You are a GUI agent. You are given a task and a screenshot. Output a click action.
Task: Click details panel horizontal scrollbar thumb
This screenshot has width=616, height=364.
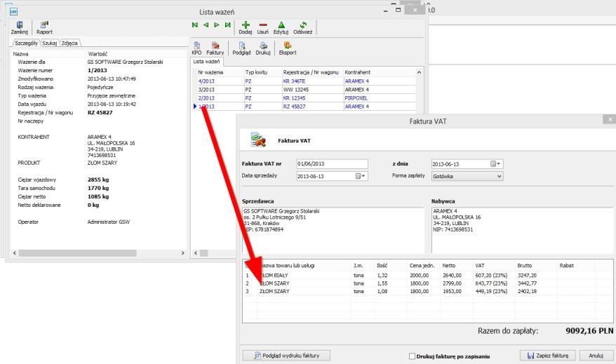tap(78, 253)
